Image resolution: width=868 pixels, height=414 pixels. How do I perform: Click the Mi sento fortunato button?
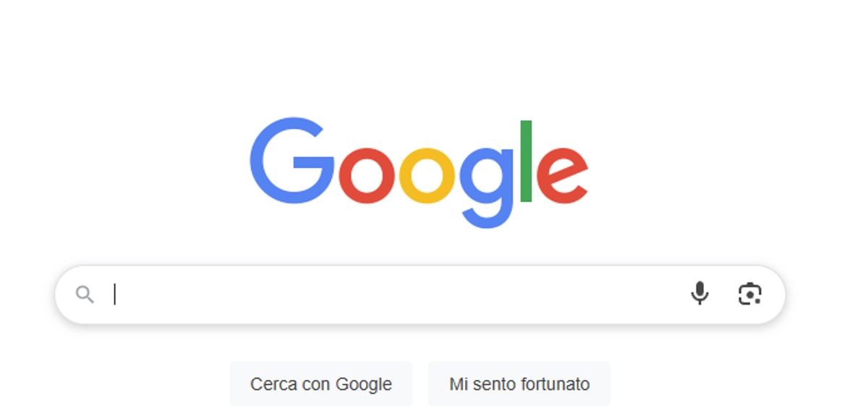point(519,384)
